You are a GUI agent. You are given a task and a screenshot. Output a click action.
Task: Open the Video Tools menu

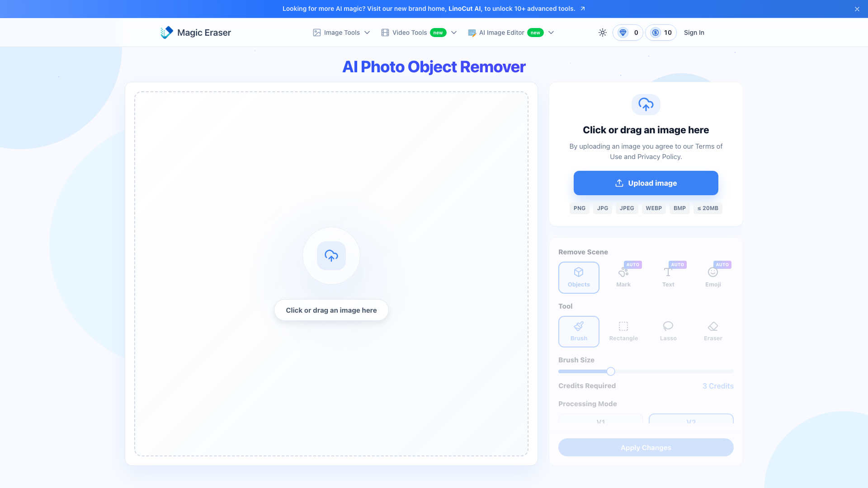point(419,33)
